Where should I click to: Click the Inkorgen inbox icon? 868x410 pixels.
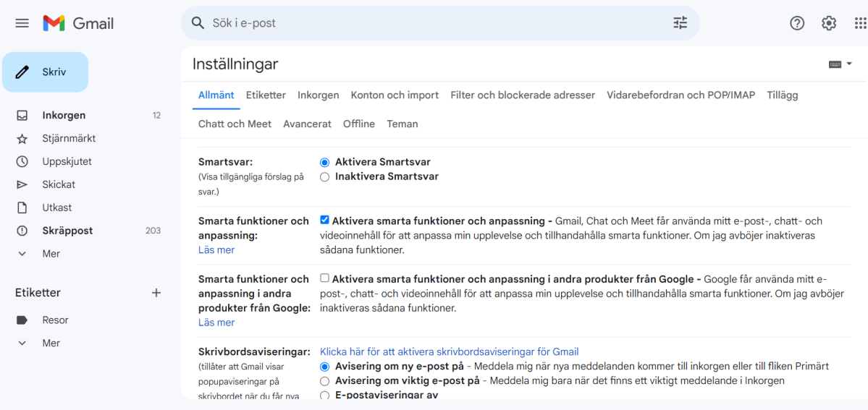pos(22,116)
